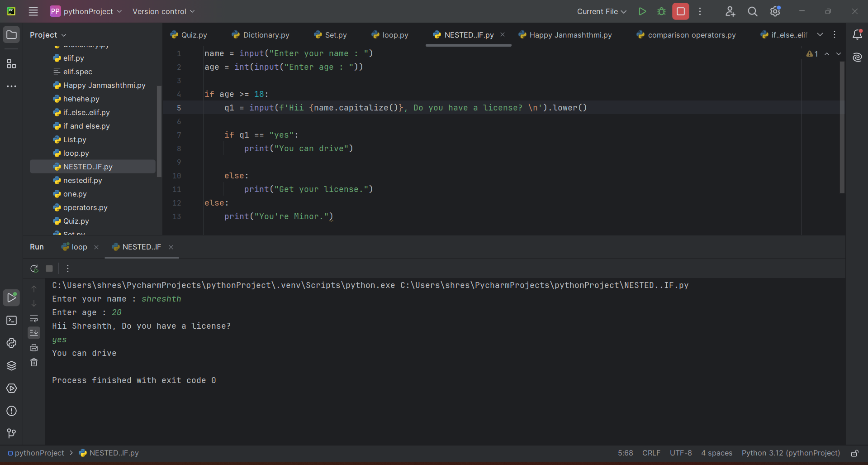Image resolution: width=868 pixels, height=465 pixels.
Task: Open Search Everywhere magnifier
Action: (x=752, y=11)
